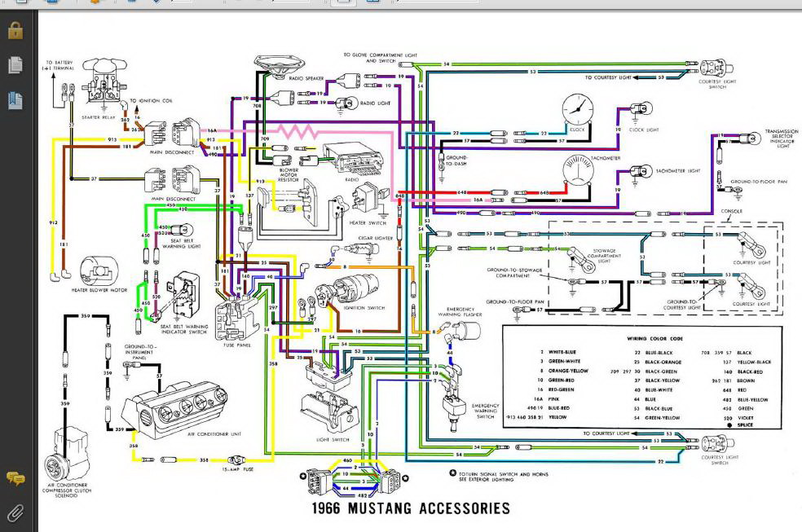This screenshot has height=532, width=802.
Task: Click 'BLUE-WHITE' in the color code table
Action: pos(659,390)
